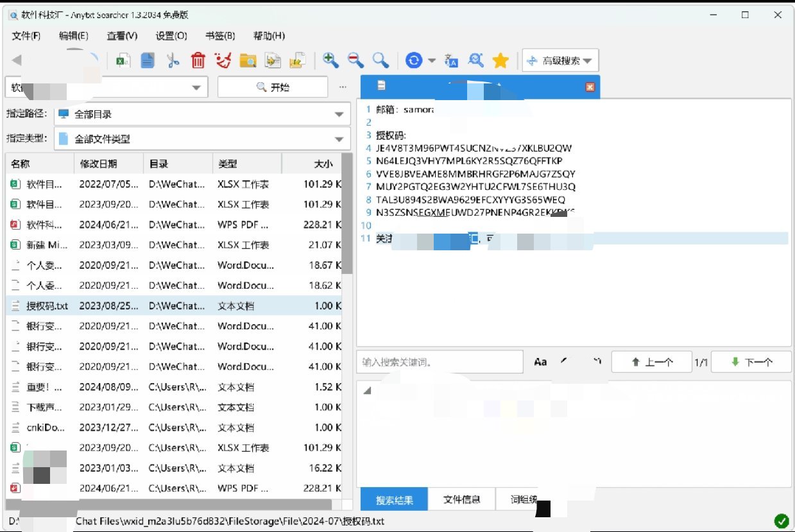The width and height of the screenshot is (795, 532).
Task: Sort by 修改日期 column header
Action: [x=108, y=164]
